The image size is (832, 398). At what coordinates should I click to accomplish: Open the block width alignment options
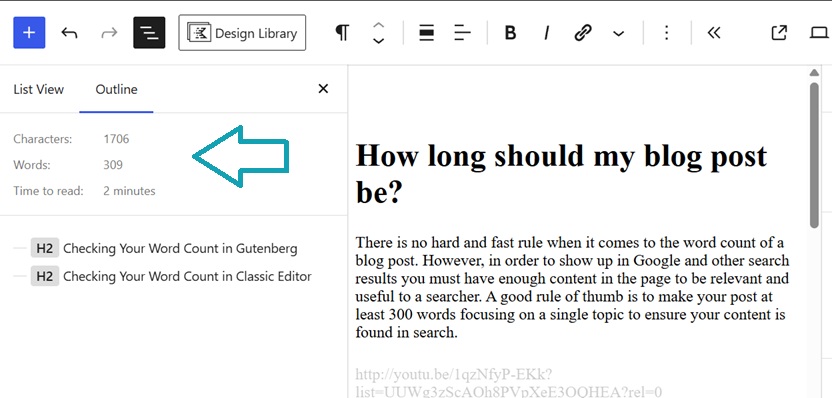click(427, 33)
